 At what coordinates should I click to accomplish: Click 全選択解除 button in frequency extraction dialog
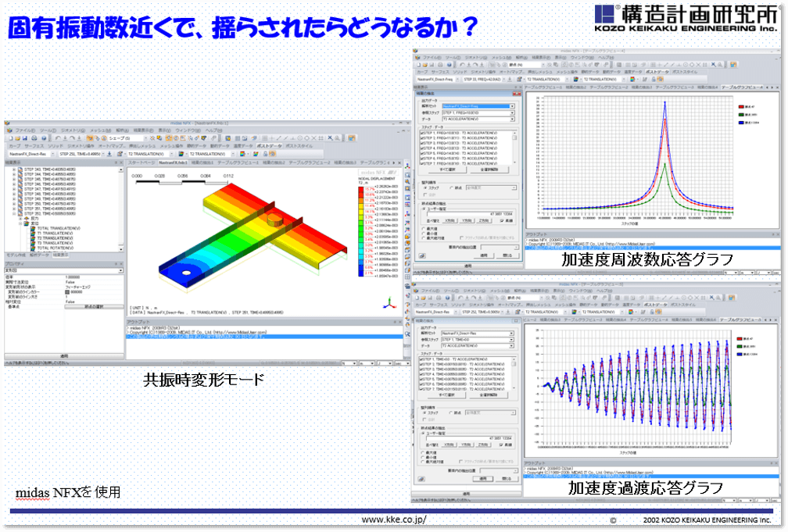[488, 170]
